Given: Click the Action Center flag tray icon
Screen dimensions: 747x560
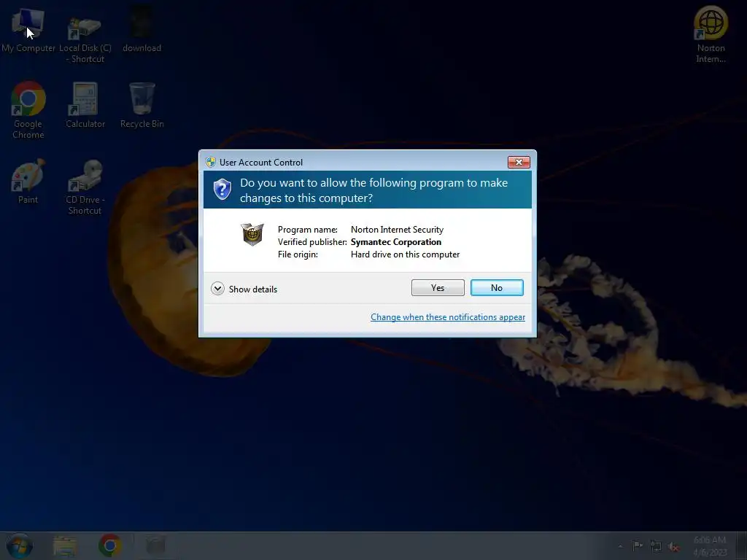Looking at the screenshot, I should 637,546.
